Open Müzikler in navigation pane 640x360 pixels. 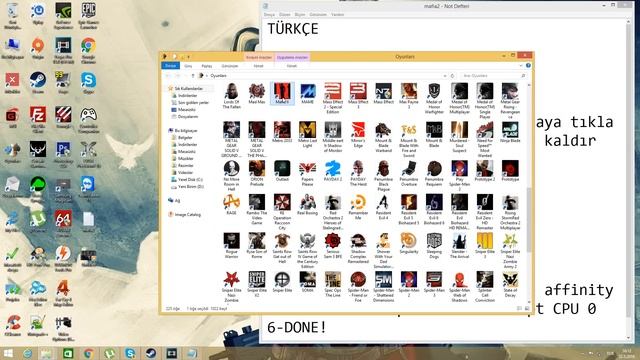pos(182,158)
